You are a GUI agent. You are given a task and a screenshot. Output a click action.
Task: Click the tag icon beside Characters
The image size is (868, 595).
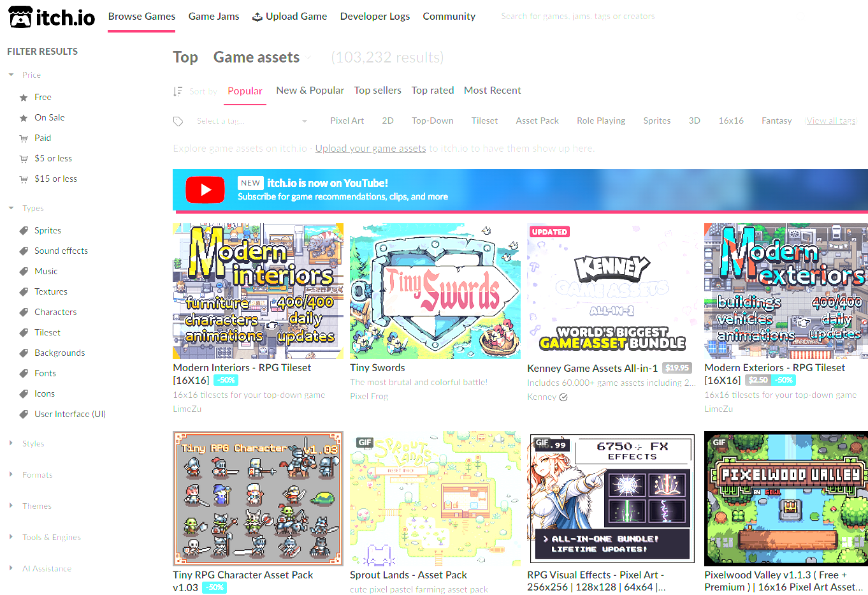24,312
